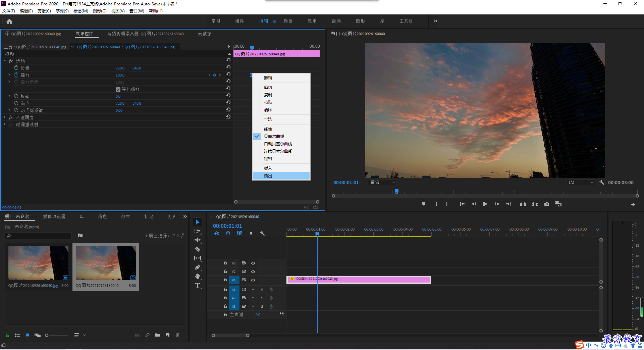Mute audio track A1
This screenshot has width=644, height=350.
tap(253, 290)
